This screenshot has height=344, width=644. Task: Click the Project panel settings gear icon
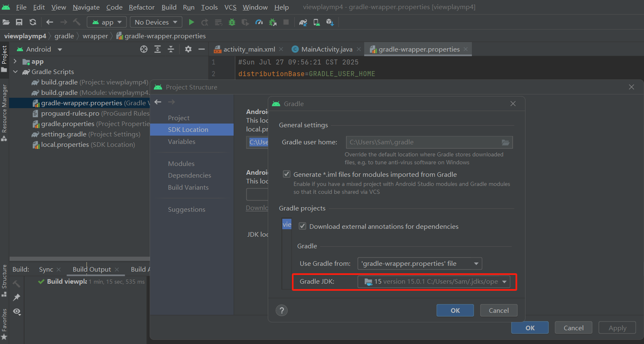click(x=188, y=49)
